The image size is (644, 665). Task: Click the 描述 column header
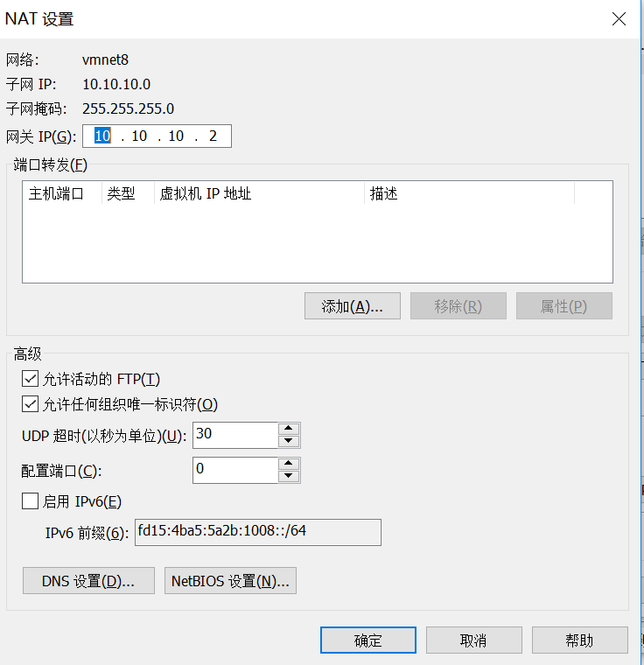469,193
